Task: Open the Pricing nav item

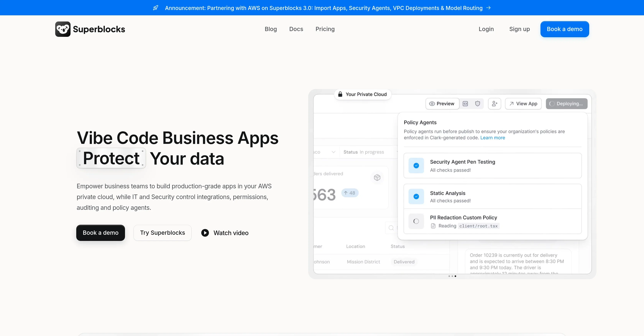Action: [325, 29]
